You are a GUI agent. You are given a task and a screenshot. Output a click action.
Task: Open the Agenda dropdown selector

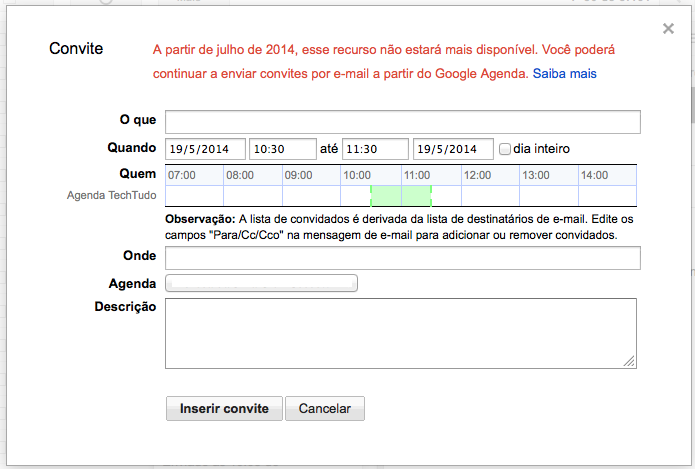(x=262, y=283)
